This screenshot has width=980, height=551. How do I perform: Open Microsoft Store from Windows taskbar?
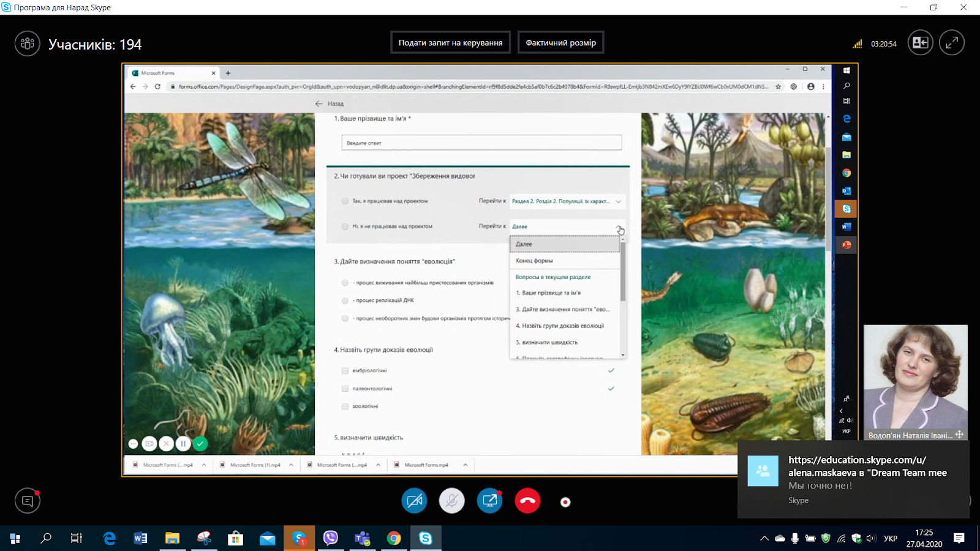tap(236, 538)
